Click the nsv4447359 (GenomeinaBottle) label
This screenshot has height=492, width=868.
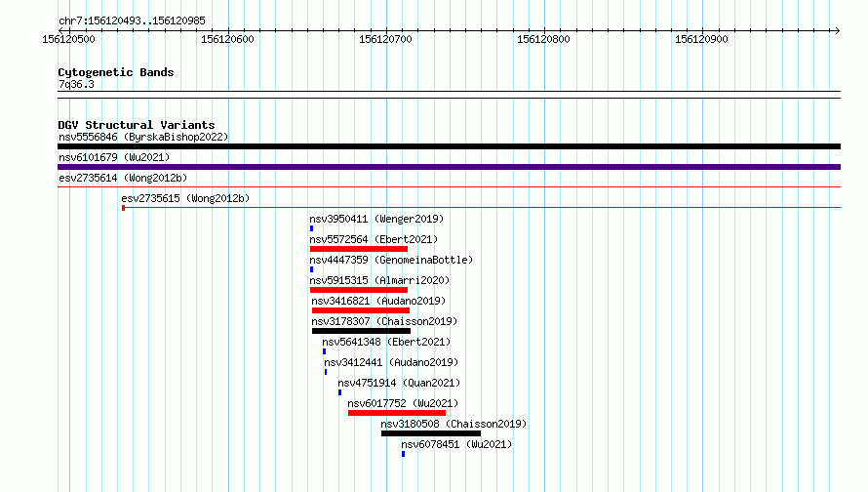tap(391, 260)
